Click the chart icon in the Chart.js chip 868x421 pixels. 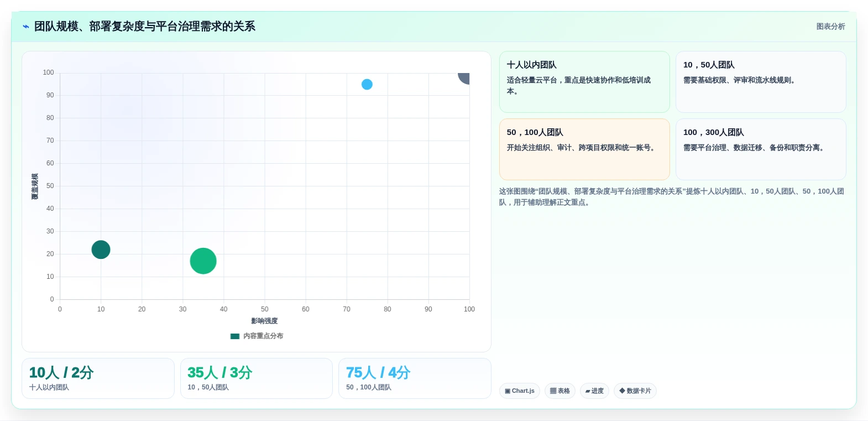point(508,391)
